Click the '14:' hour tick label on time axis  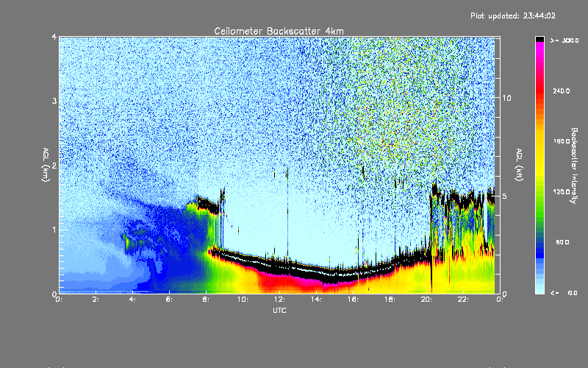click(316, 300)
